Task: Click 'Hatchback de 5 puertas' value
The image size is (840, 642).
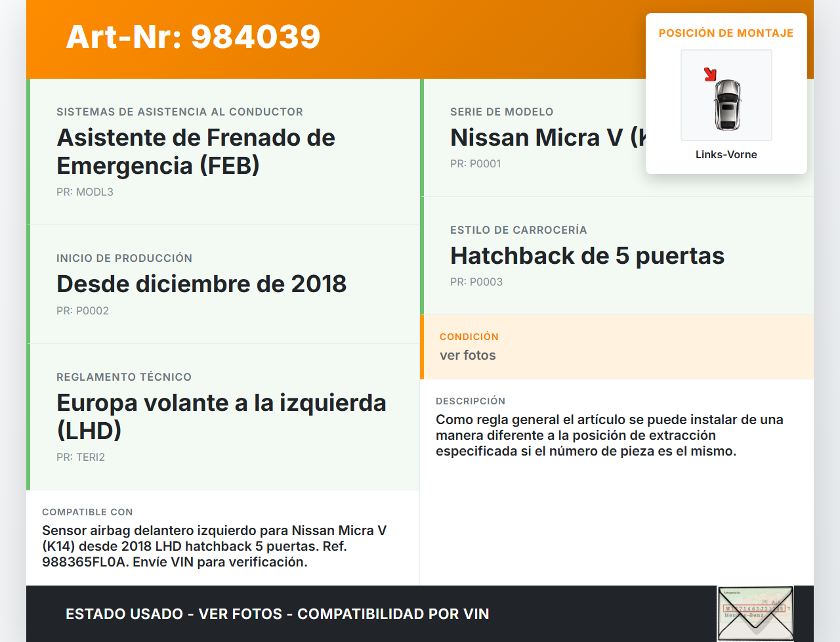Action: point(587,255)
